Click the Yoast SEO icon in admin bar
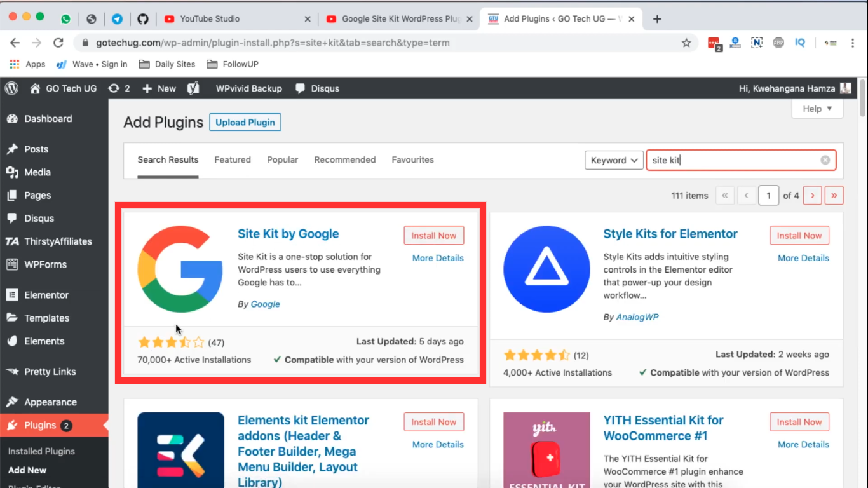Viewport: 868px width, 488px height. coord(193,88)
